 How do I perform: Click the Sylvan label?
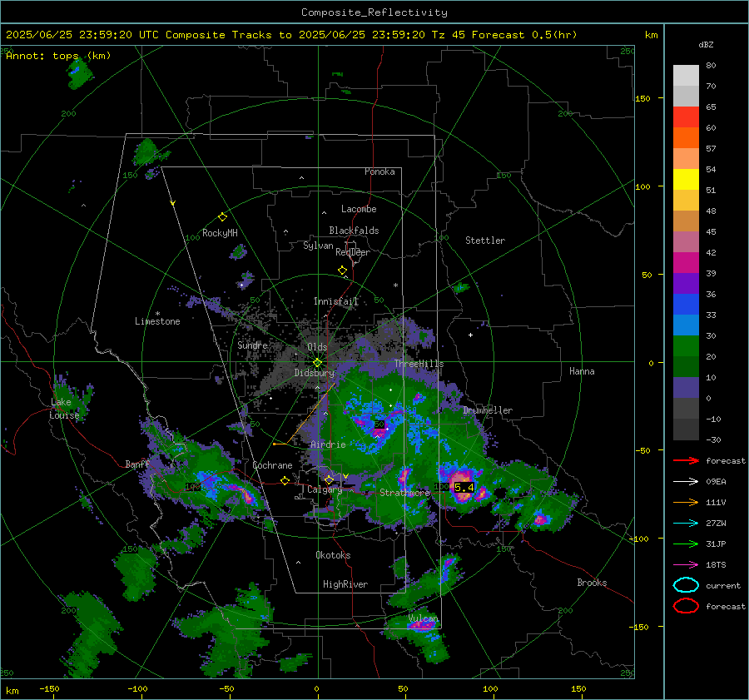point(318,246)
